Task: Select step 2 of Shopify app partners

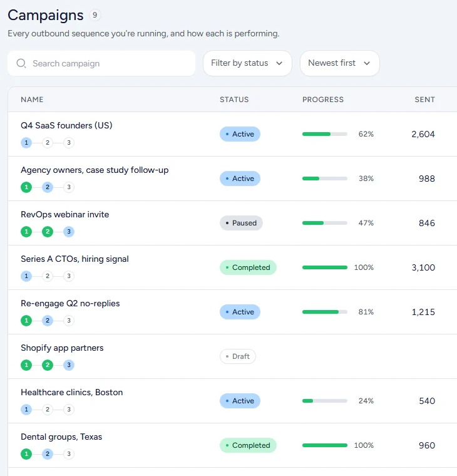Action: click(x=48, y=365)
